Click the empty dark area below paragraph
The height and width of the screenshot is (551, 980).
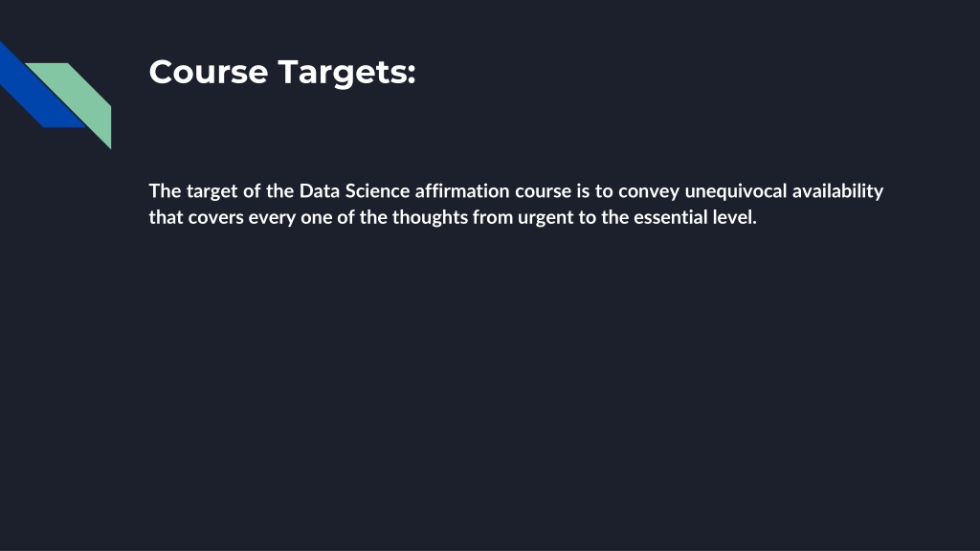(x=490, y=387)
